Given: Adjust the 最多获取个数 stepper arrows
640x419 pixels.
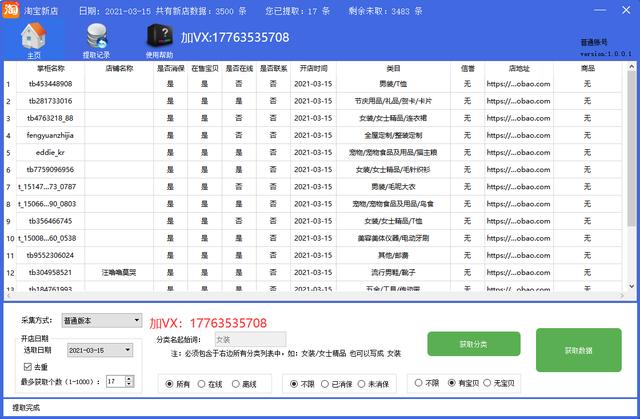Looking at the screenshot, I should point(128,381).
